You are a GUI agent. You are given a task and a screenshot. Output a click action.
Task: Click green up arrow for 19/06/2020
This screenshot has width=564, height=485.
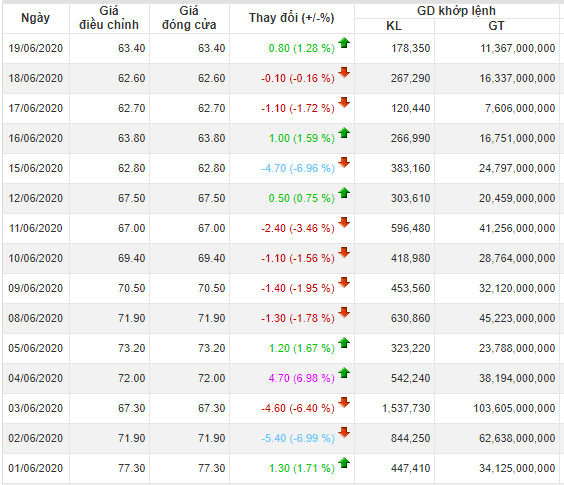344,43
